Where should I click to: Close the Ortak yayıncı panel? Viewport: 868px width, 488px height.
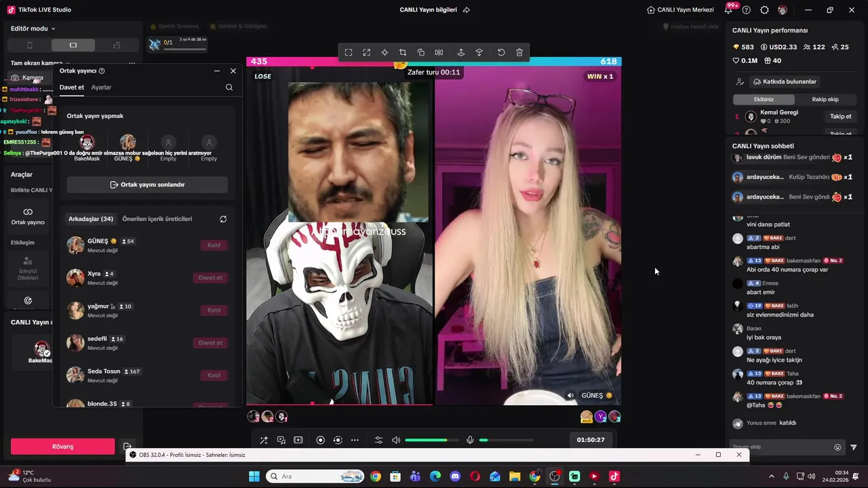pos(233,70)
